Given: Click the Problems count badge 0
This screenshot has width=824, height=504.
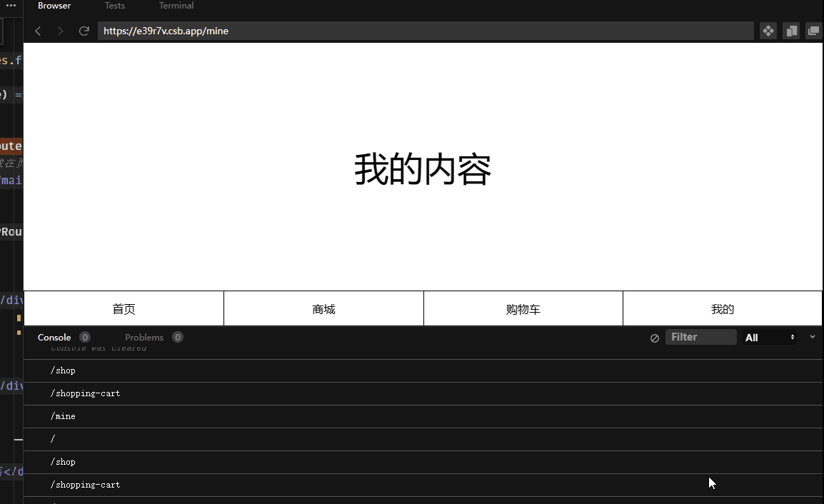Looking at the screenshot, I should click(x=178, y=338).
